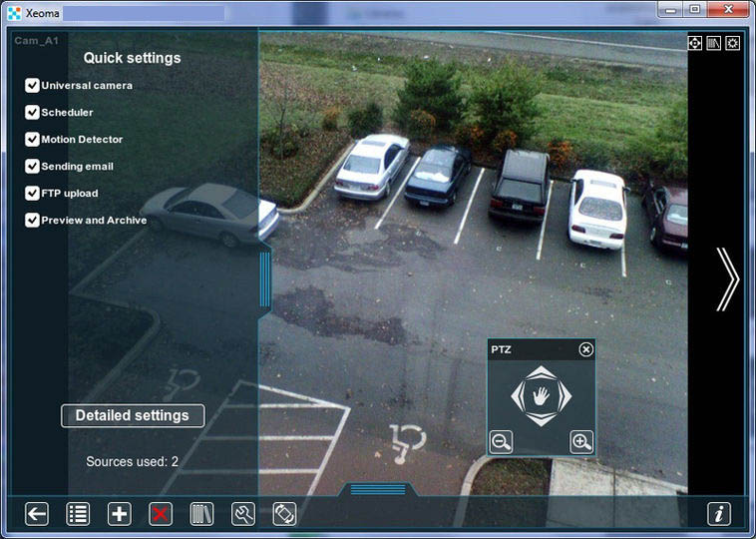Screen dimensions: 756x539
Task: Click the Xeoma app icon in title bar
Action: pyautogui.click(x=15, y=13)
